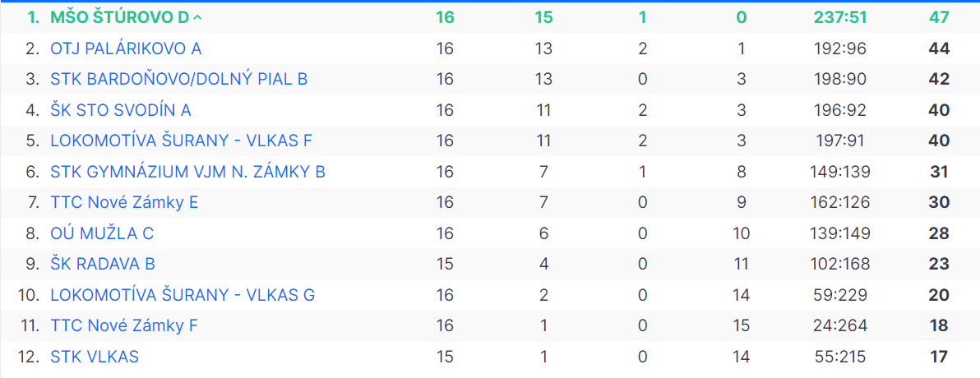980x378 pixels.
Task: Click the 17 points in STK VLKAS row
Action: (x=939, y=357)
